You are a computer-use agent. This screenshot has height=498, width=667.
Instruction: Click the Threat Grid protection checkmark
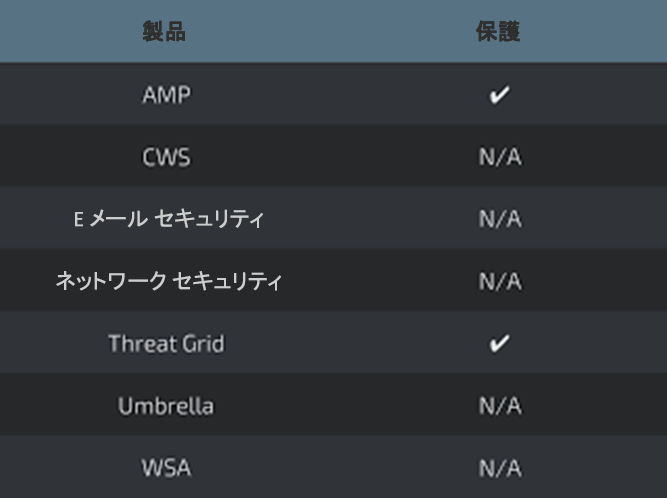pos(499,344)
